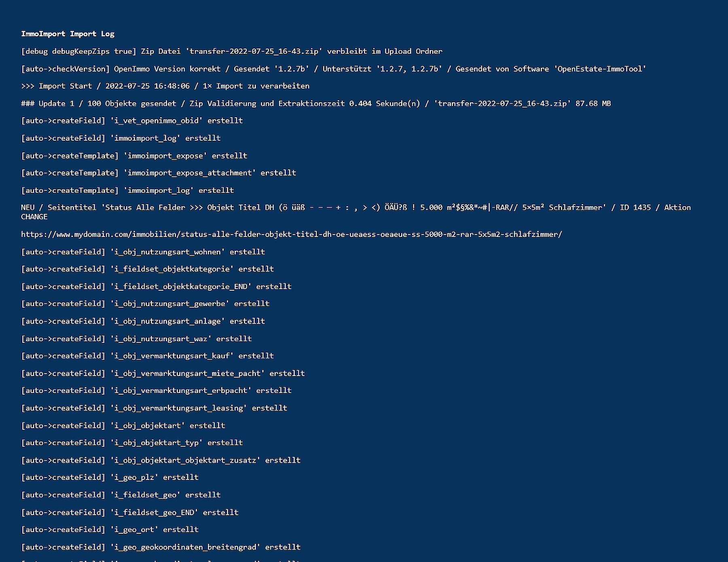This screenshot has width=728, height=562.
Task: Click the 'i_geo_geokoordinaten_breitengrad' field entry
Action: click(161, 547)
